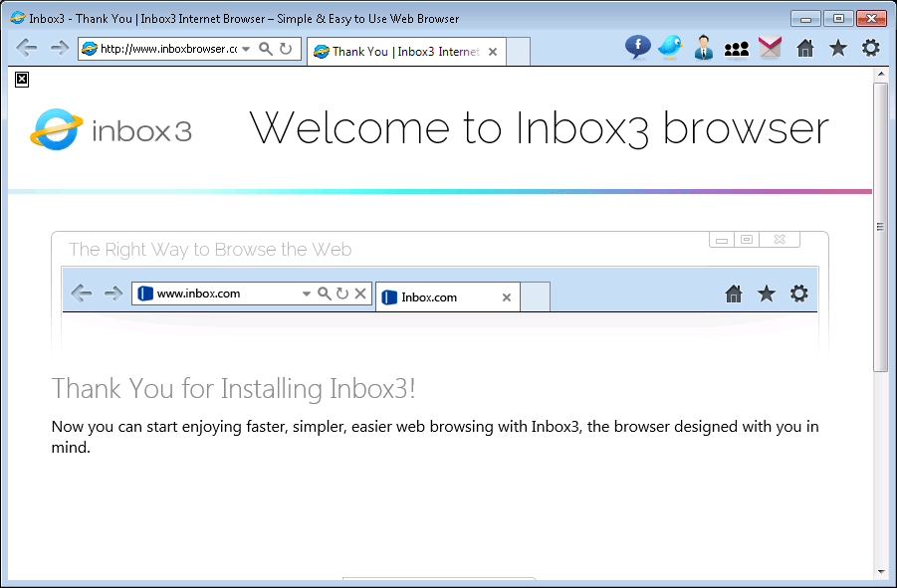Close the 'Thank You' tab
The image size is (897, 588).
[493, 52]
